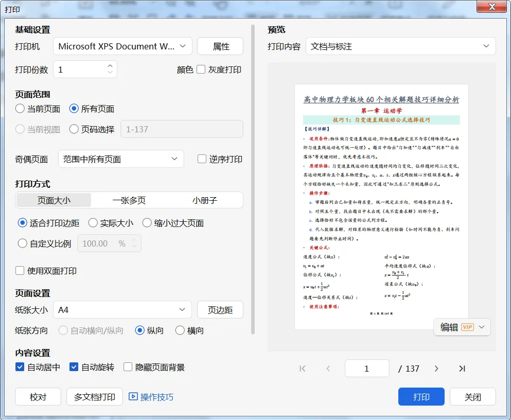Jump to the last preview page
Viewport: 511px width, 420px height.
point(462,369)
